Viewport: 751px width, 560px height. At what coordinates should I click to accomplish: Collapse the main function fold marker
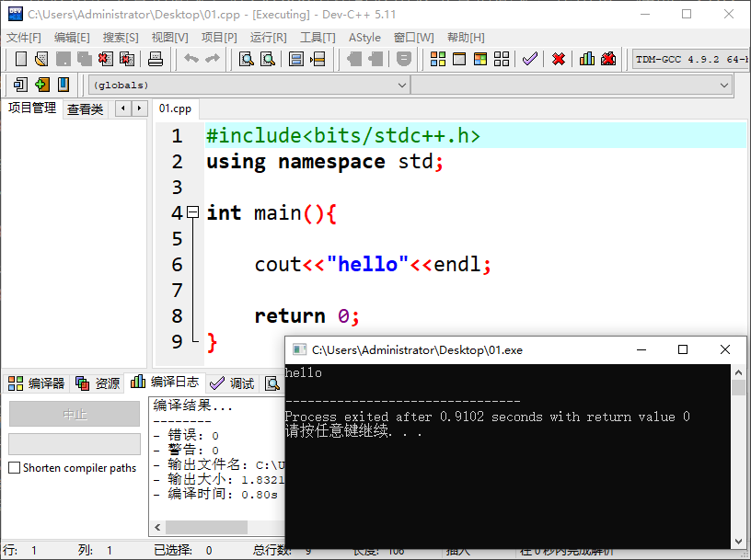pyautogui.click(x=192, y=212)
